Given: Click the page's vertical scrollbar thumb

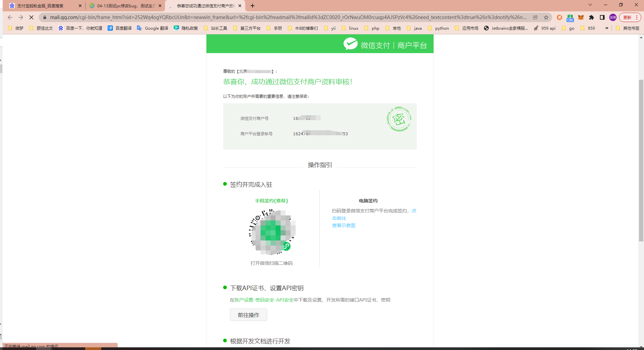Looking at the screenshot, I should click(x=641, y=160).
